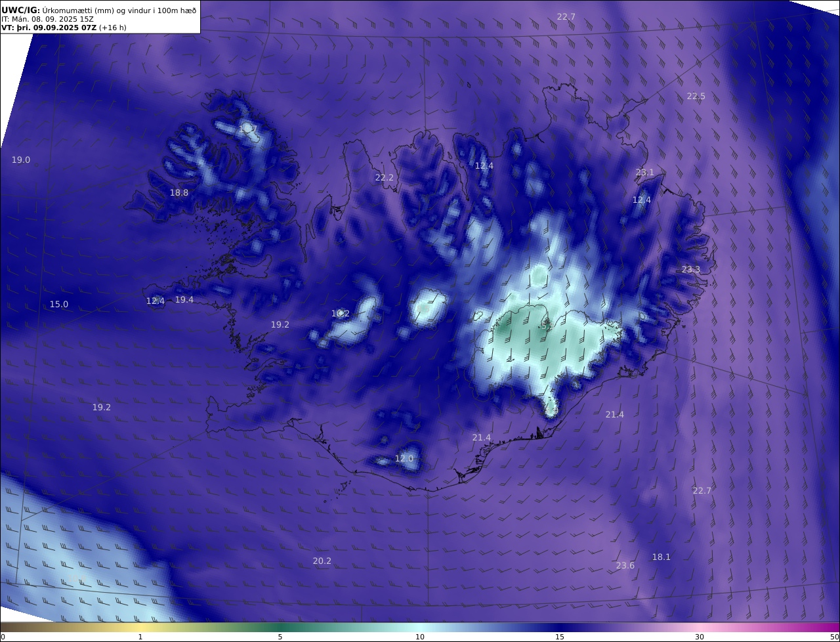This screenshot has height=642, width=840.
Task: Click the 20.2 wind value
Action: click(322, 561)
